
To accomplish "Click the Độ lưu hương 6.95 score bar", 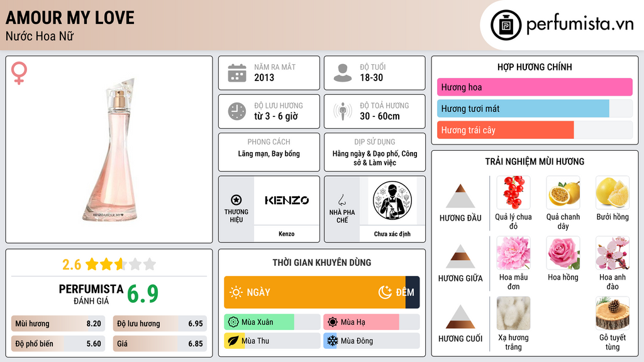I will (x=160, y=324).
